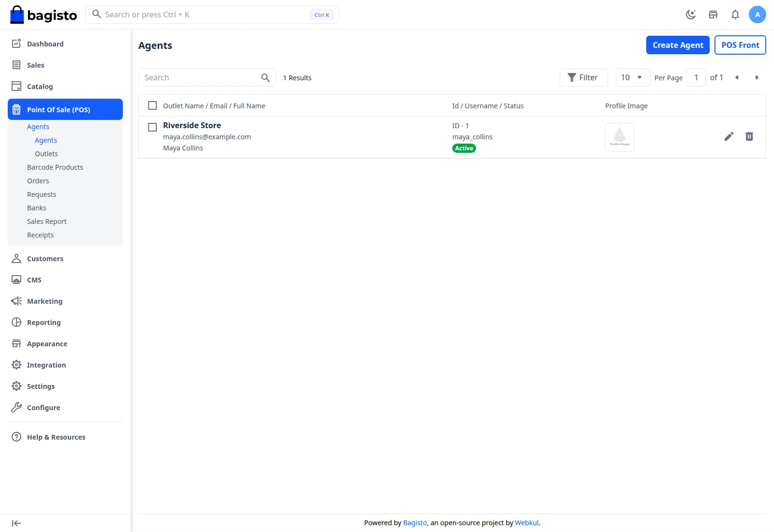Open Help & Resources

pyautogui.click(x=65, y=437)
